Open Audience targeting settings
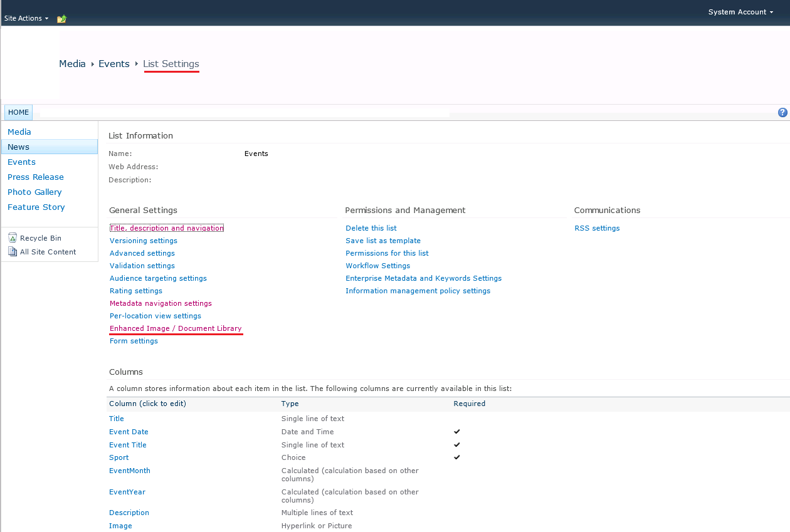The height and width of the screenshot is (532, 790). (x=158, y=278)
